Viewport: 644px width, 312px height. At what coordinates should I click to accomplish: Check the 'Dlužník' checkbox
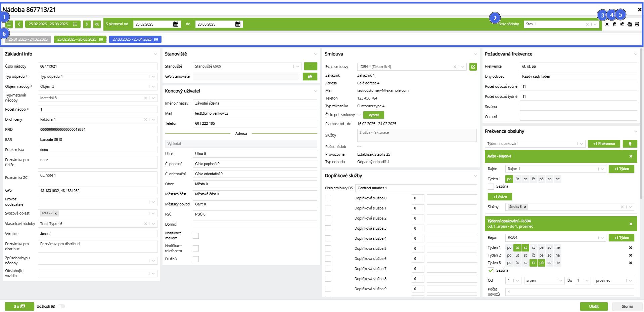coord(196,259)
